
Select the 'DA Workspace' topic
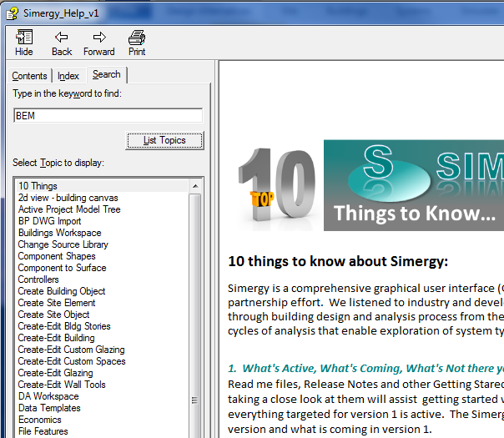click(x=48, y=396)
